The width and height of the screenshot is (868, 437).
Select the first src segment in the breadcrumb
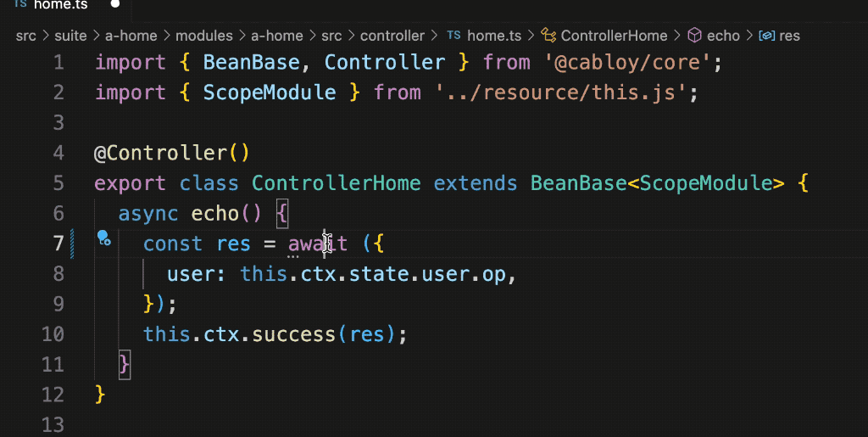(25, 36)
